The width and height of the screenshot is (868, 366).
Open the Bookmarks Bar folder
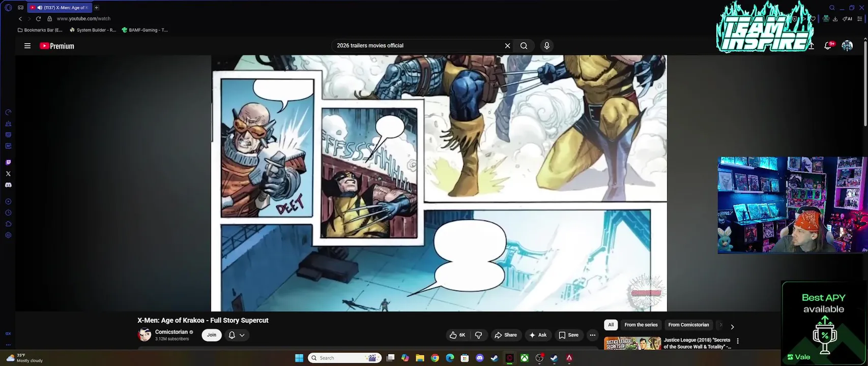coord(40,30)
